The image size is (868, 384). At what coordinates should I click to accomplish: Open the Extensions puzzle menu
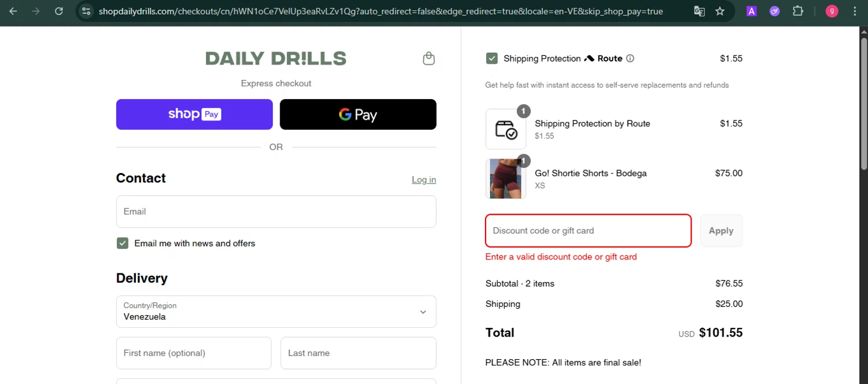pyautogui.click(x=798, y=11)
